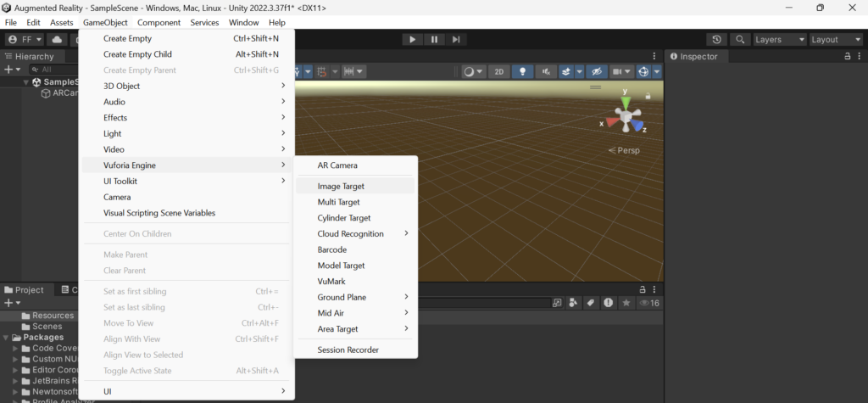
Task: Select Session Recorder in Vuforia submenu
Action: (x=355, y=350)
